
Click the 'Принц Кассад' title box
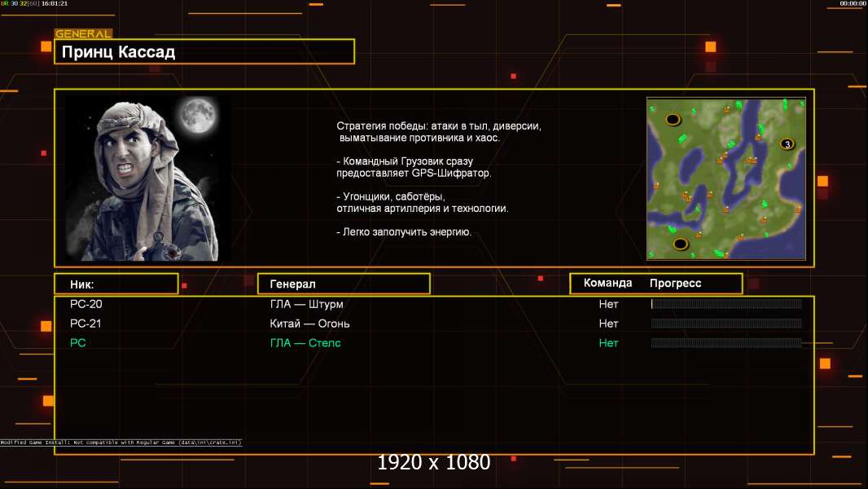204,51
